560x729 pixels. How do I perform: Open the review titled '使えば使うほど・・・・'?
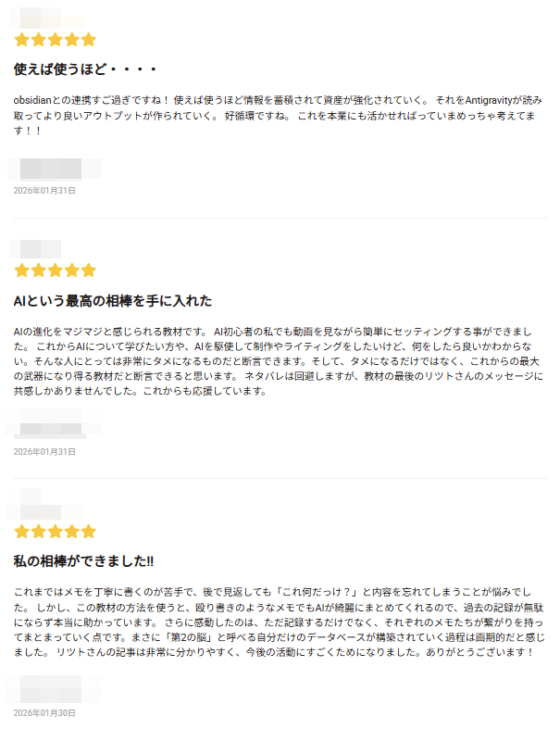pos(86,69)
